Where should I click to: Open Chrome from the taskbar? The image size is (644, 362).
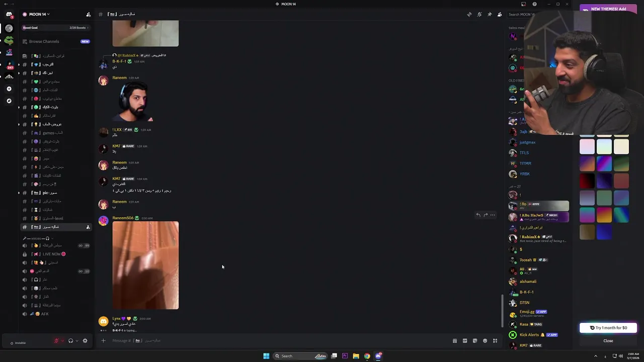[367, 356]
